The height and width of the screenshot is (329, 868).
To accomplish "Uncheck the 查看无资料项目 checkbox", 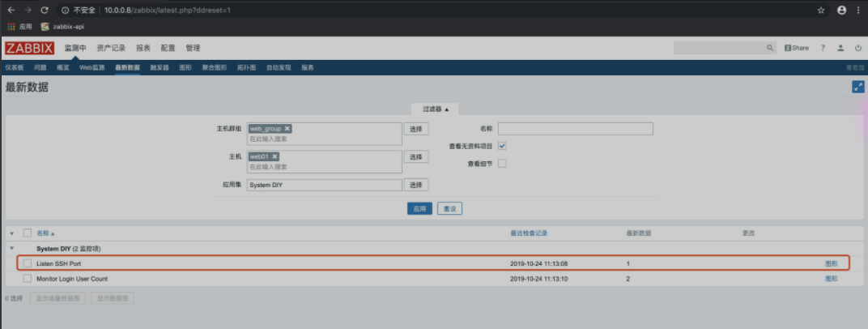I will (x=503, y=146).
